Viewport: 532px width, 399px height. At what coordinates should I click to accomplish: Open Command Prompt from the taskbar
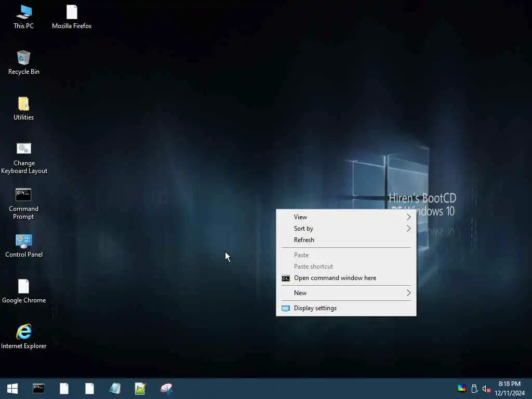click(x=38, y=389)
